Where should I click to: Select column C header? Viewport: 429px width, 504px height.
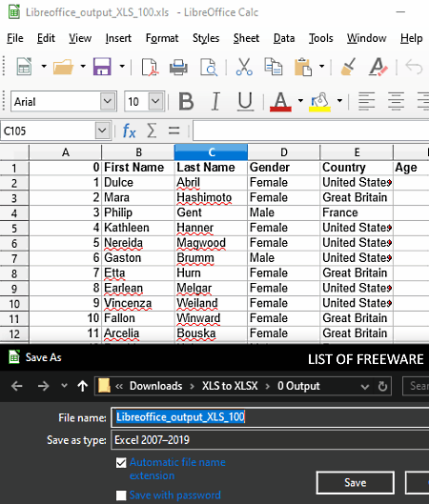coord(211,152)
